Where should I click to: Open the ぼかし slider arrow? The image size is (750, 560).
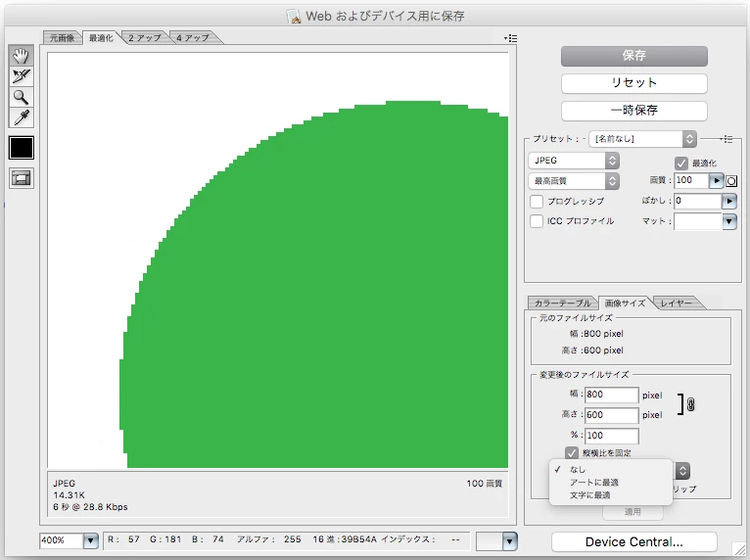[729, 202]
